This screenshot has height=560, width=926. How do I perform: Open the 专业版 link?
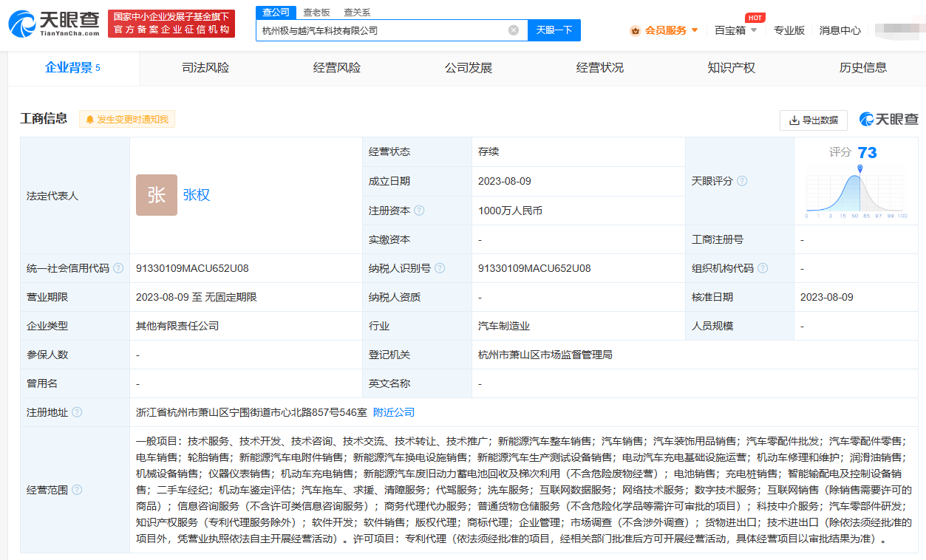pyautogui.click(x=789, y=30)
